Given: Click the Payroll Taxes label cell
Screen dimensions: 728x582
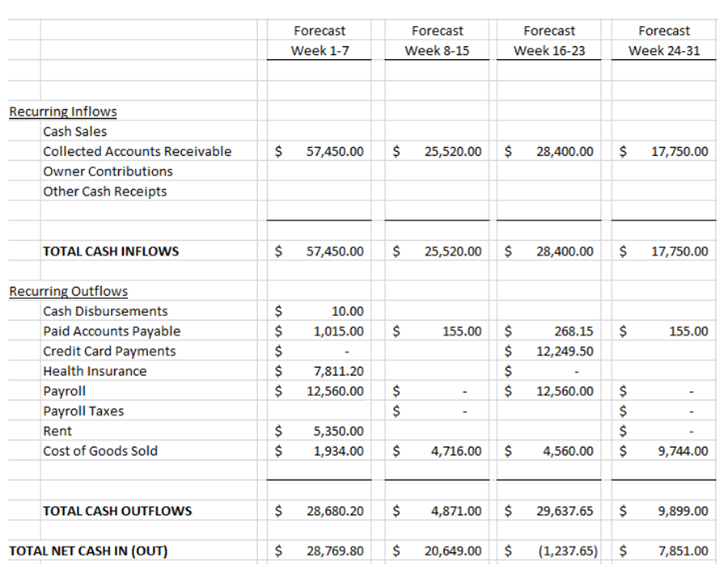Looking at the screenshot, I should click(x=87, y=411).
